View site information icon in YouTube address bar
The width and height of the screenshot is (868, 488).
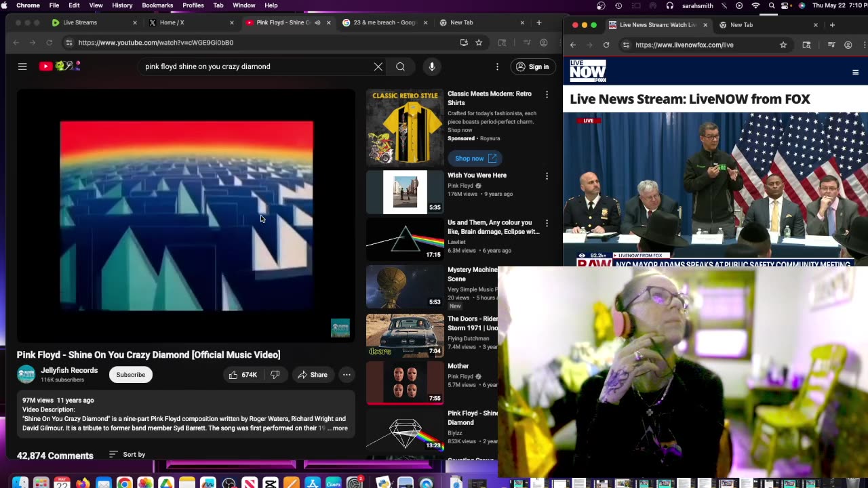tap(68, 42)
